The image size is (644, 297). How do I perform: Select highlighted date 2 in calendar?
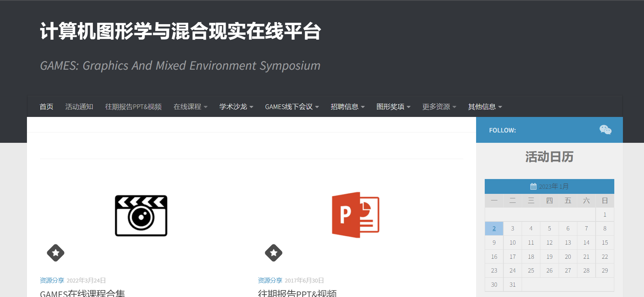tap(494, 228)
